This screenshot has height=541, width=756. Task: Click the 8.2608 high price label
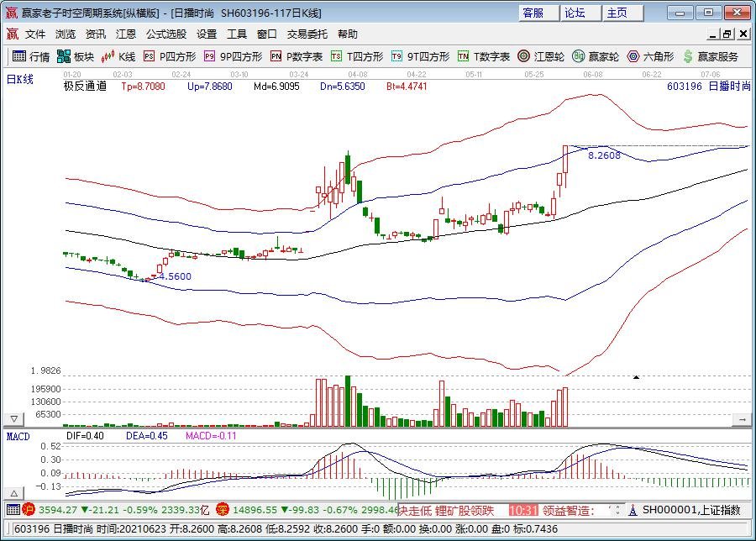(604, 155)
